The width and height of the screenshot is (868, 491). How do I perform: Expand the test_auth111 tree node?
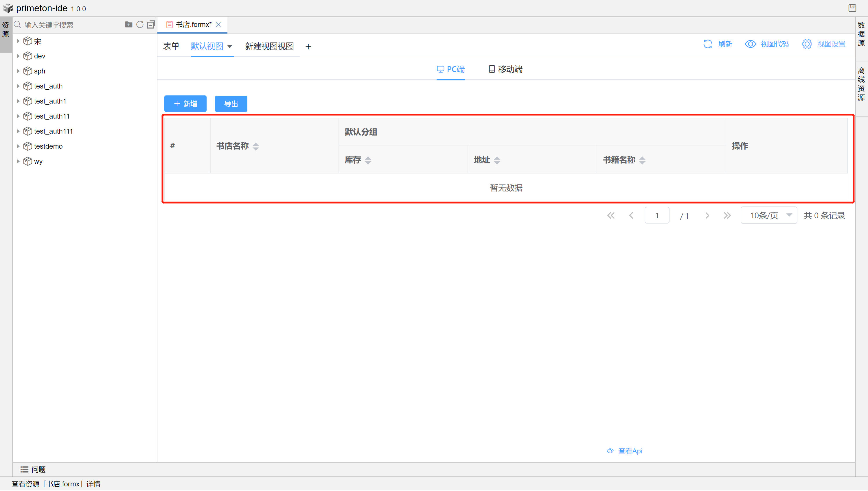pos(18,131)
